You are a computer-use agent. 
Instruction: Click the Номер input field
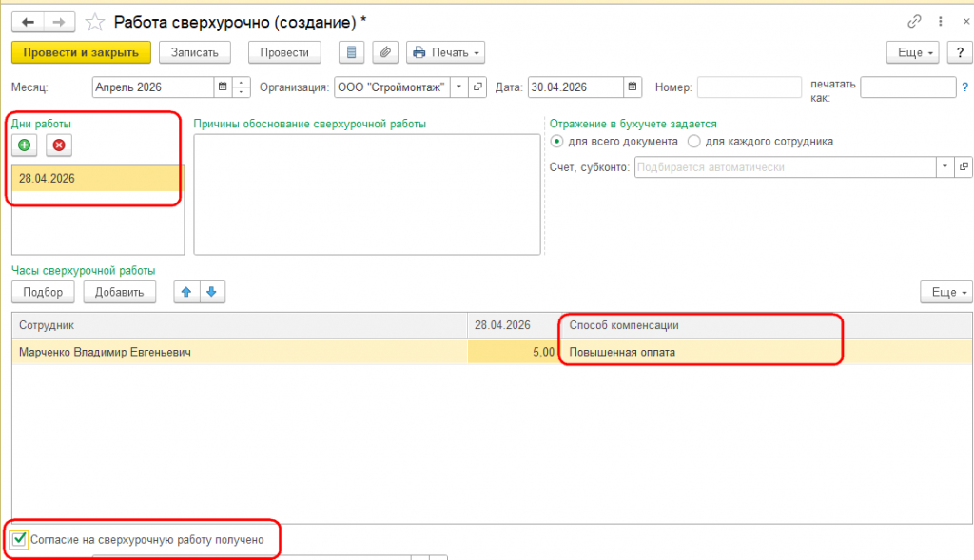tap(750, 87)
